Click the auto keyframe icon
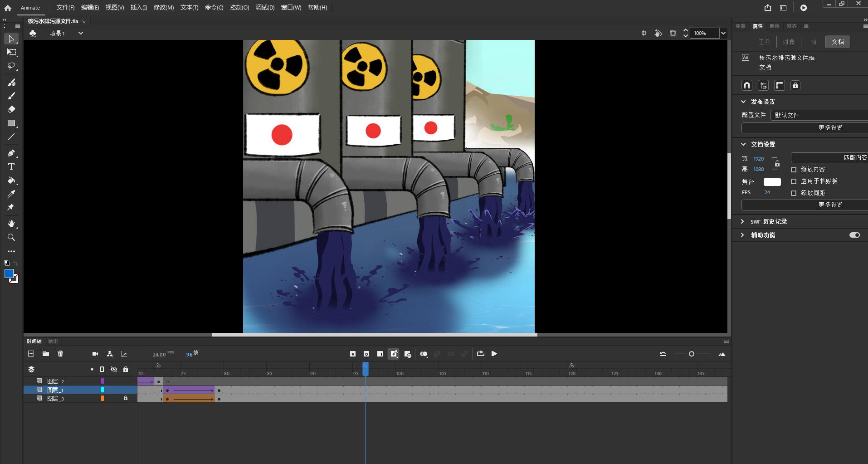This screenshot has width=868, height=464. point(394,354)
